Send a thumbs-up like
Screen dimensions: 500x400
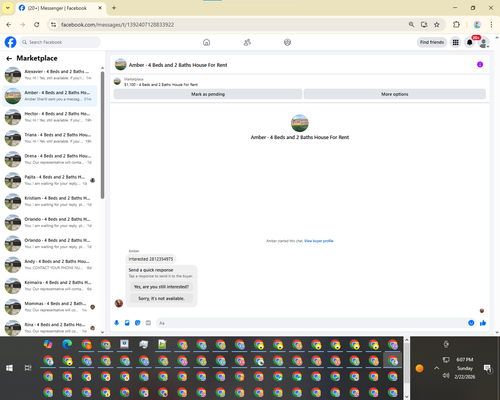click(x=483, y=323)
